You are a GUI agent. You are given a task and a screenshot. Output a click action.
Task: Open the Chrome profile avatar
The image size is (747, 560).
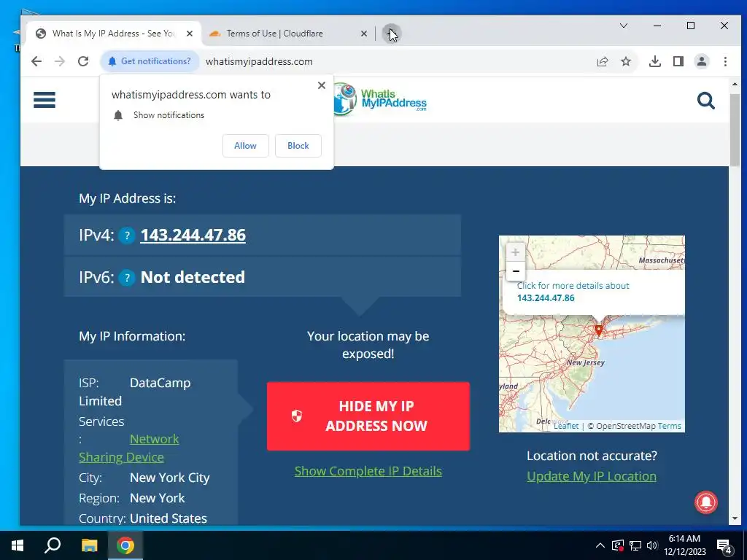click(702, 61)
